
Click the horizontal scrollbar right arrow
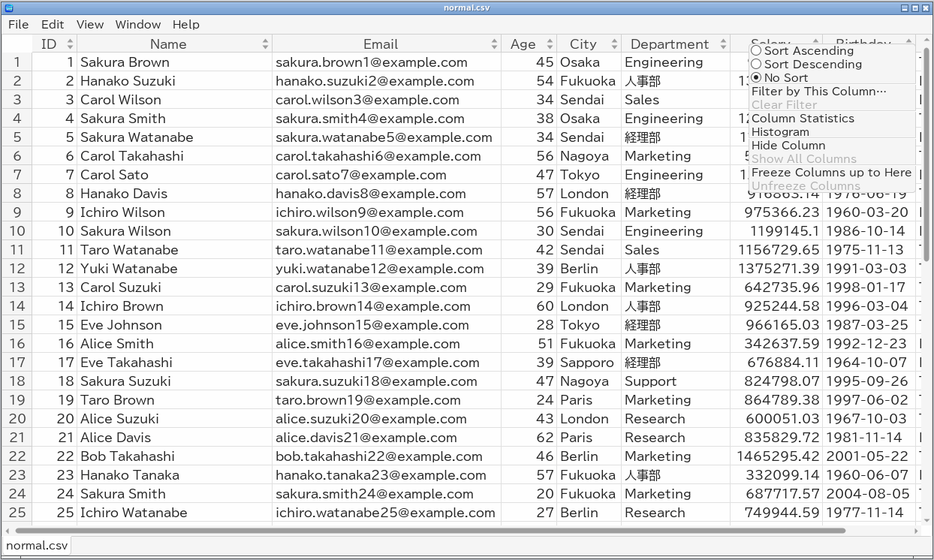916,531
